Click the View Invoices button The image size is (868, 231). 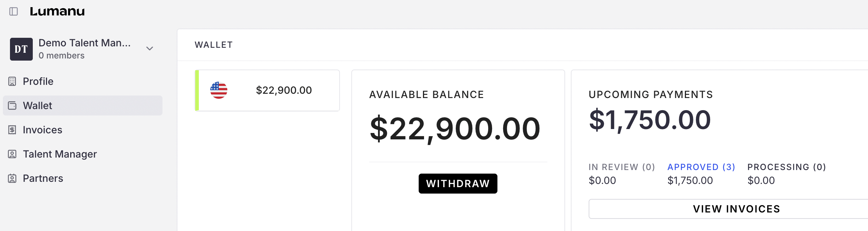pos(736,209)
